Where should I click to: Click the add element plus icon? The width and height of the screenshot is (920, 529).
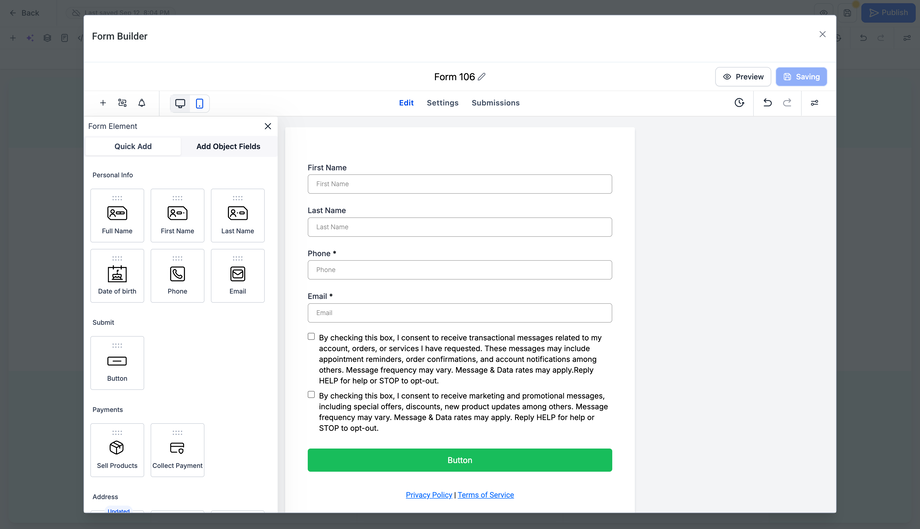[103, 103]
